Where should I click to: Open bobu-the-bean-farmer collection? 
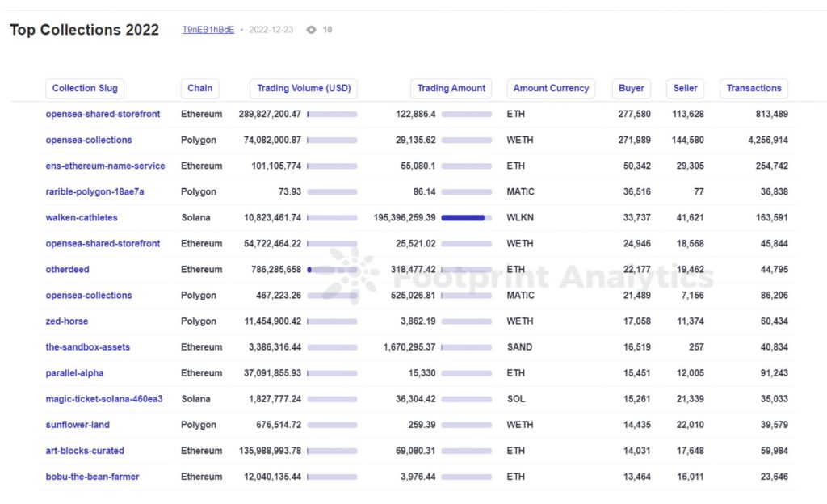click(92, 477)
